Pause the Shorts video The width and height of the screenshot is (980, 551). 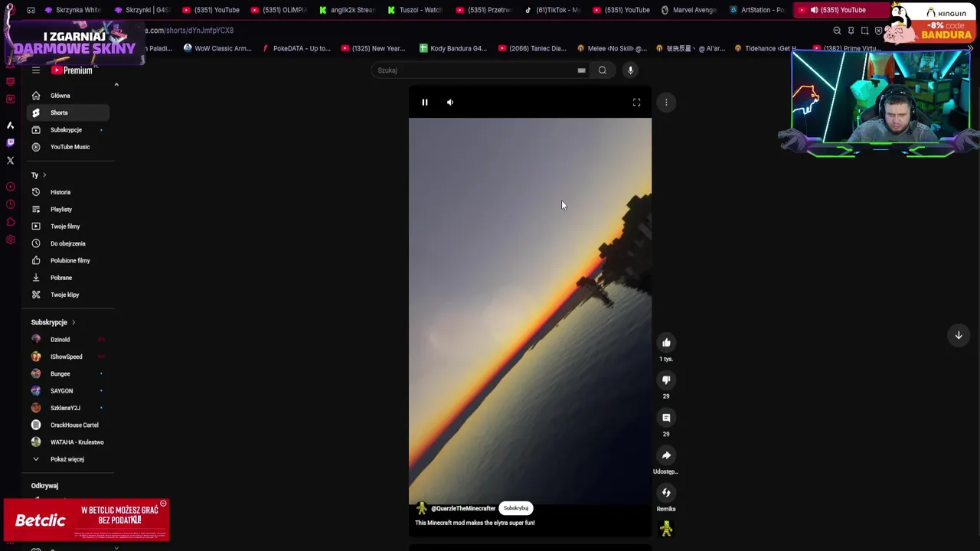(425, 103)
